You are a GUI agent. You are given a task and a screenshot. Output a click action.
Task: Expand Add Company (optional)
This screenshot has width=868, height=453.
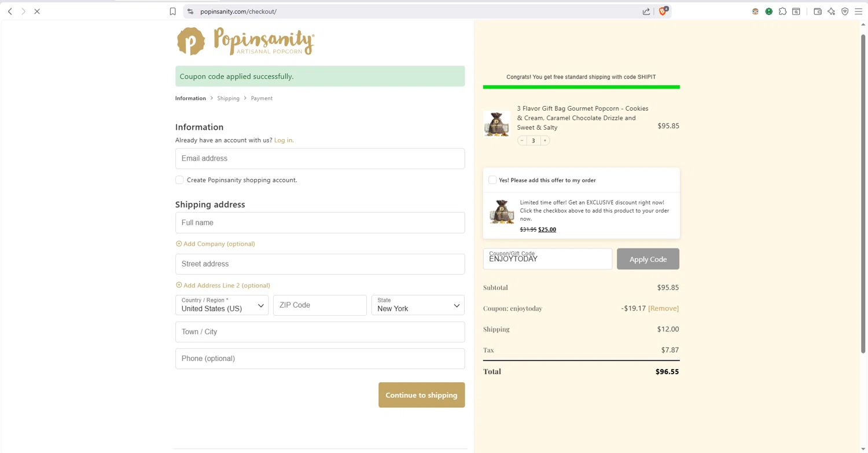click(215, 244)
